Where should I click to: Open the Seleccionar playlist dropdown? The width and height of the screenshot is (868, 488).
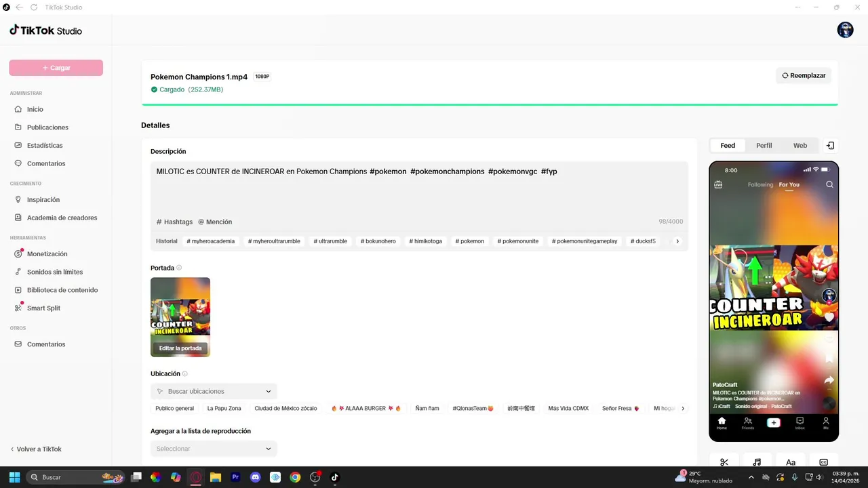coord(214,449)
